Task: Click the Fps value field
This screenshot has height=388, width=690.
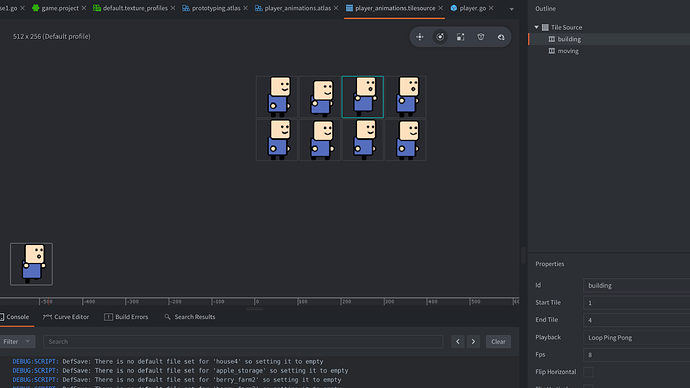Action: [x=636, y=355]
